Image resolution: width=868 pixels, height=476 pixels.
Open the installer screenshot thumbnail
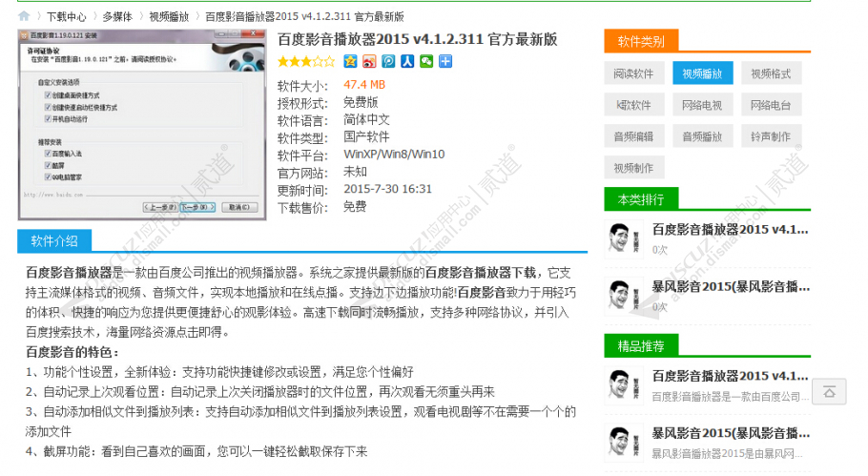coord(142,125)
